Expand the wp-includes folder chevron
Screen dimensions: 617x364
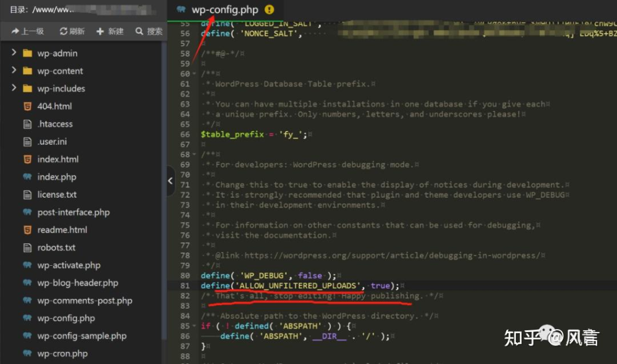click(13, 89)
